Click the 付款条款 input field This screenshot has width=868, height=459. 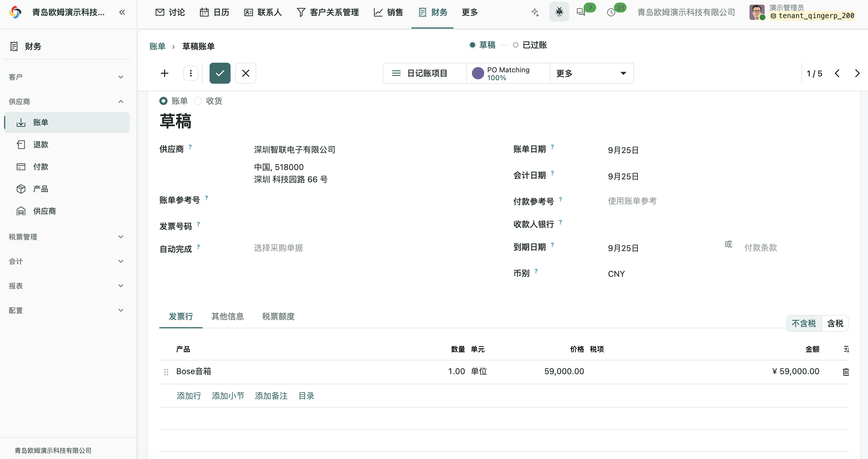coord(796,248)
